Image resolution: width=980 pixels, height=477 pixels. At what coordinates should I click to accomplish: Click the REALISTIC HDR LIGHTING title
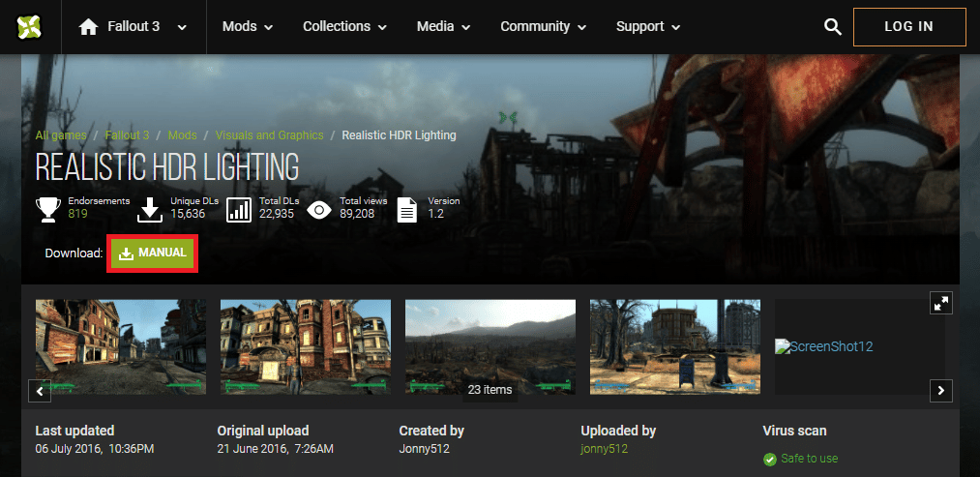click(166, 167)
